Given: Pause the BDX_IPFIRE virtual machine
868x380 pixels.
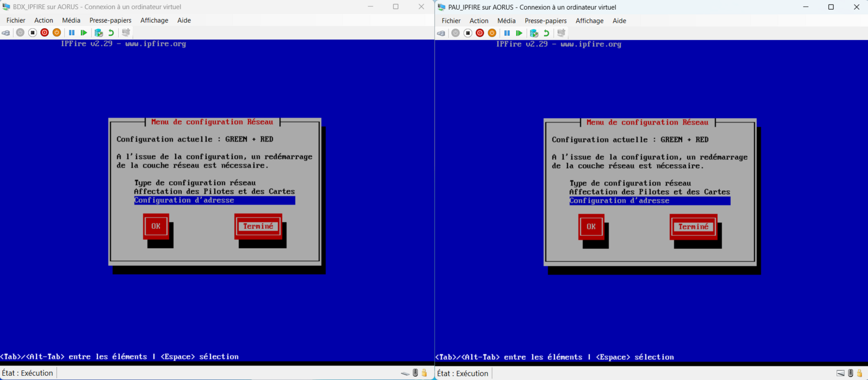Looking at the screenshot, I should (72, 33).
